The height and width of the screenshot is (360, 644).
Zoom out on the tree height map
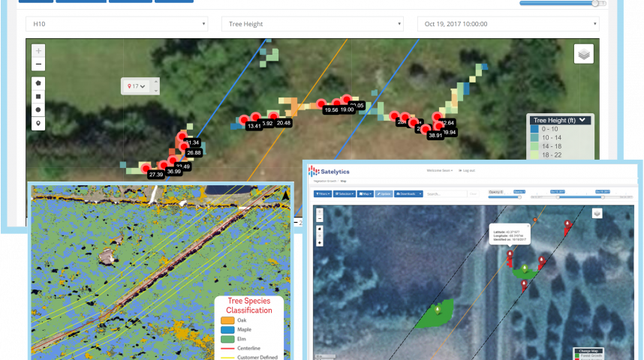pos(38,64)
